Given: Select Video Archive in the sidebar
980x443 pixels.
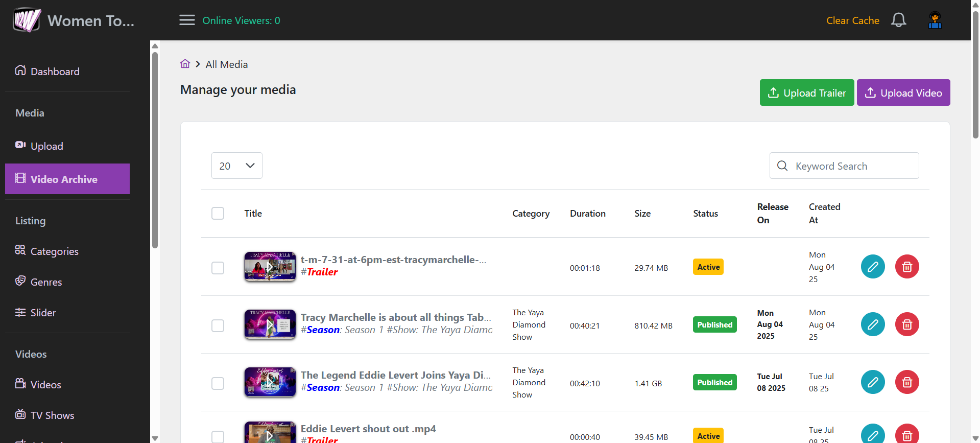Looking at the screenshot, I should [x=67, y=179].
